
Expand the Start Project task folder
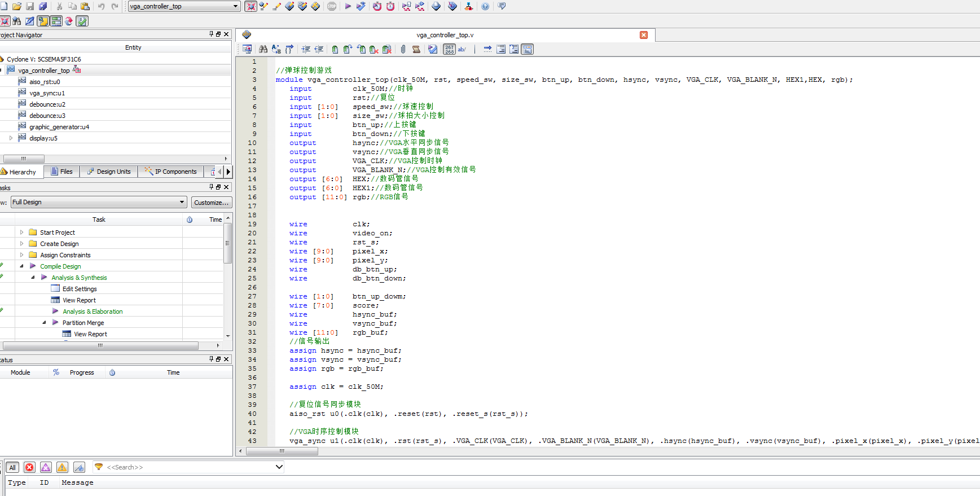tap(21, 232)
